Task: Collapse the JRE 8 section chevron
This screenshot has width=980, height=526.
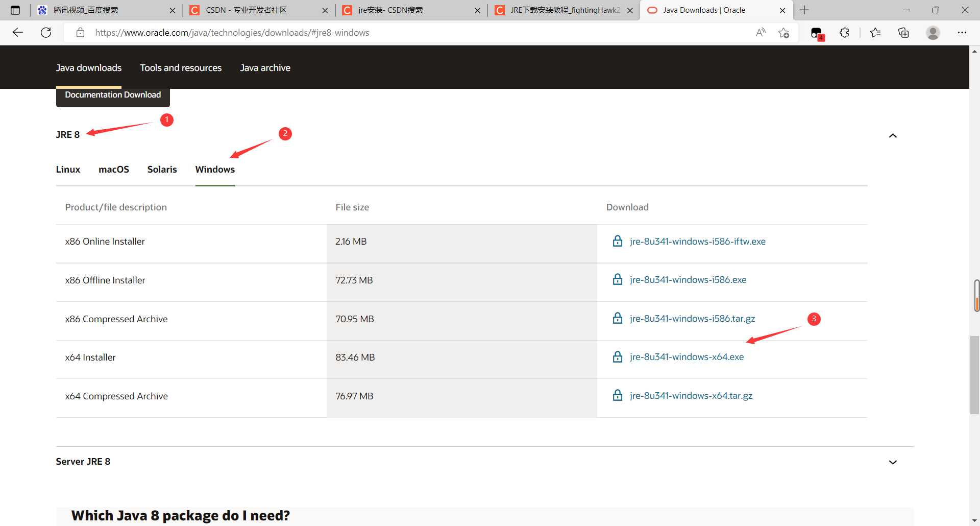Action: tap(893, 135)
